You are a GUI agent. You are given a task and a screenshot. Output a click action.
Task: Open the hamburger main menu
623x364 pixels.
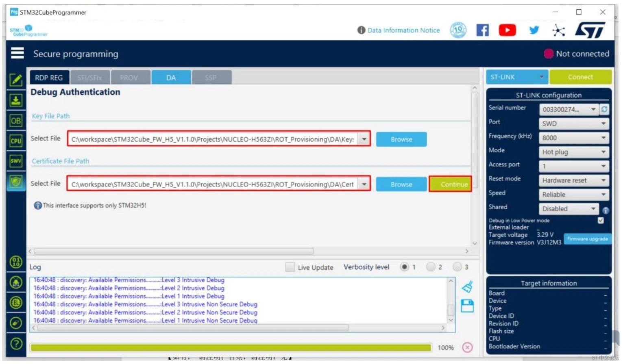(x=17, y=53)
